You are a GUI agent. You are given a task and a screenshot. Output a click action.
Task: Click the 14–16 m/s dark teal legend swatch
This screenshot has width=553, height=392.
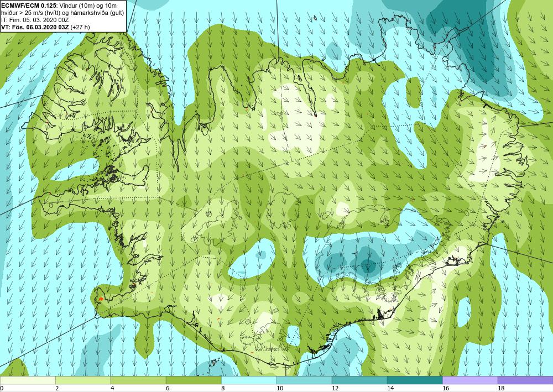click(x=415, y=380)
